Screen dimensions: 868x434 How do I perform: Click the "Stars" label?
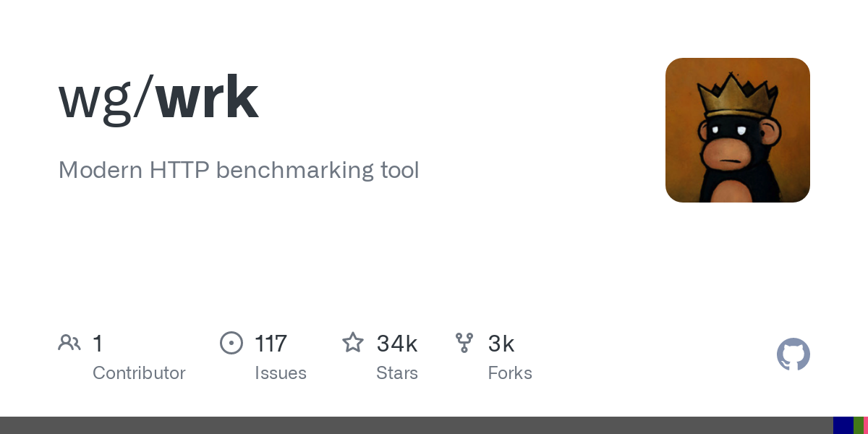point(397,373)
